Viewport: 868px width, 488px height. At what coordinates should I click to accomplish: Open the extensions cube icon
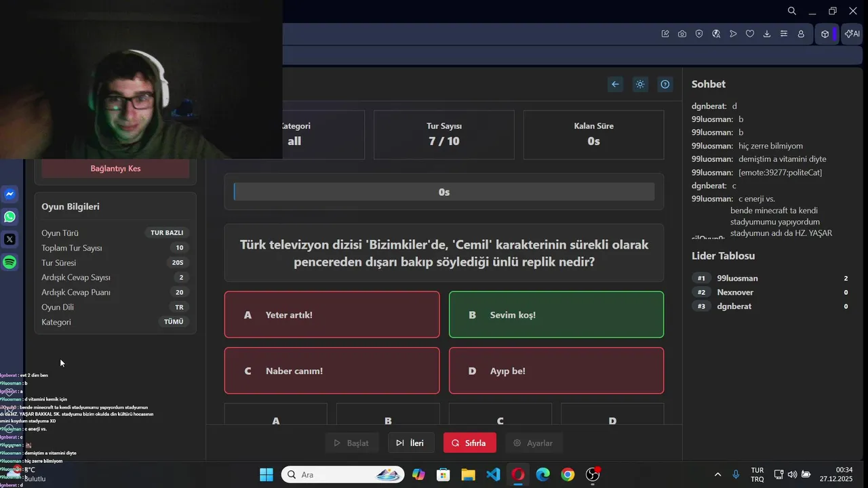[x=825, y=34]
